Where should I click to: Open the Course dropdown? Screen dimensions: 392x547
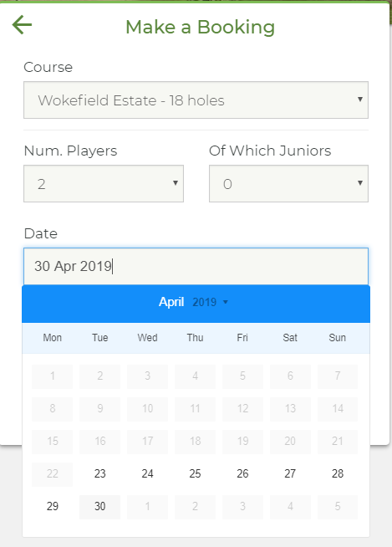(196, 100)
